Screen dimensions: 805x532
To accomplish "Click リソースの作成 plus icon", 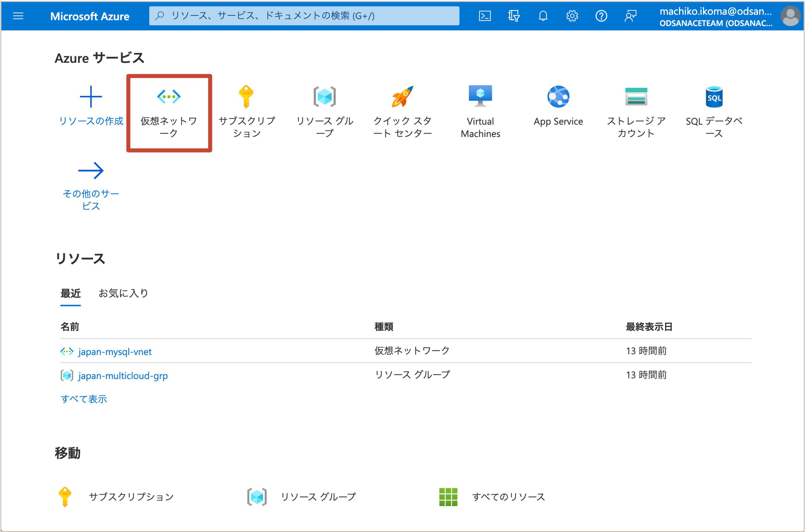I will [x=91, y=97].
